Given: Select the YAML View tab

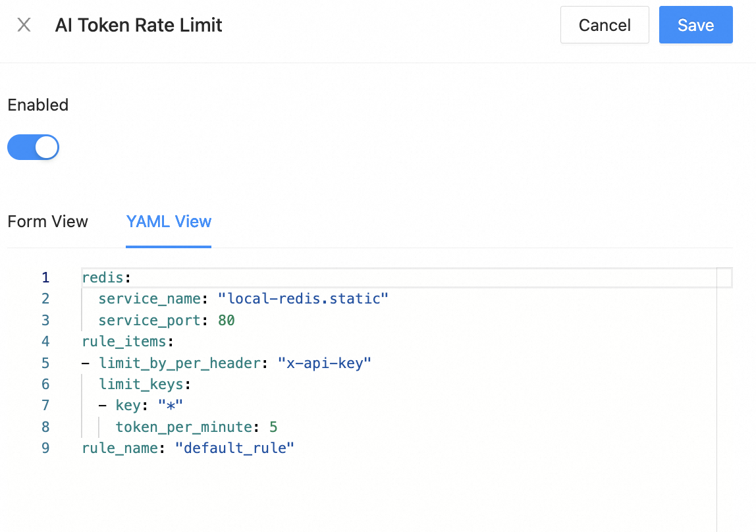Looking at the screenshot, I should coord(169,222).
